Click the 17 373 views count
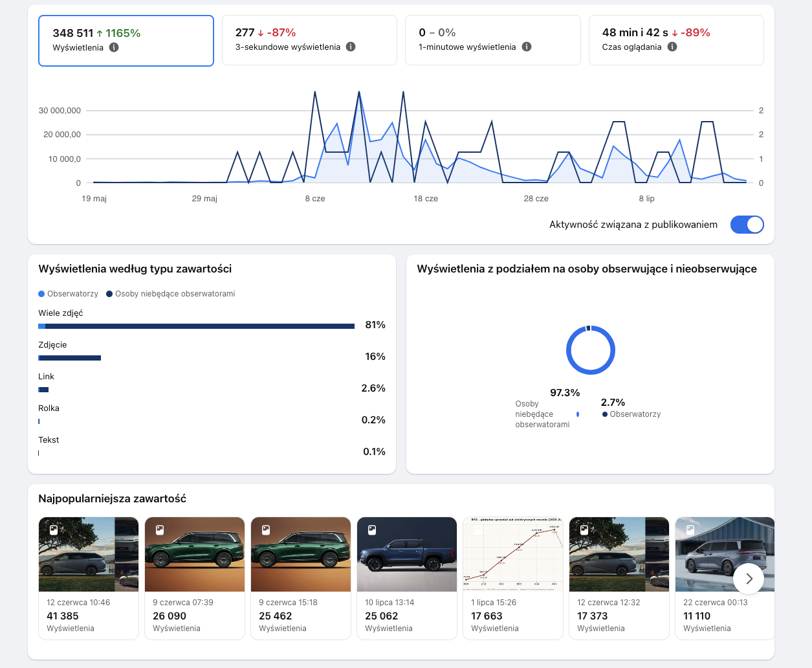The image size is (812, 668). (593, 616)
